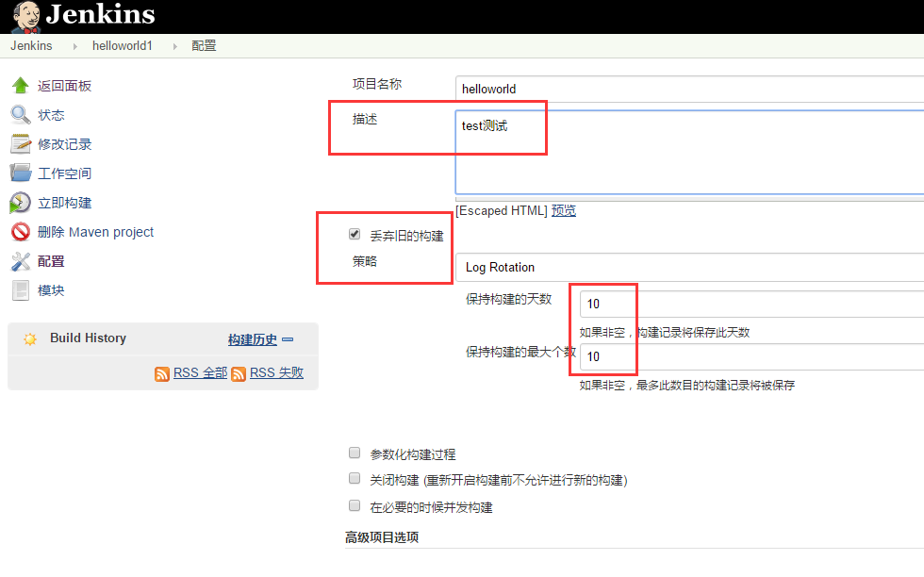
Task: Go to Jenkins breadcrumb link
Action: pos(31,46)
